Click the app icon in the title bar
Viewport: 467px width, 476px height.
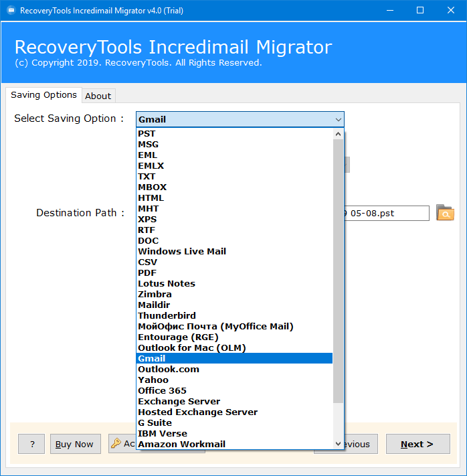click(11, 10)
